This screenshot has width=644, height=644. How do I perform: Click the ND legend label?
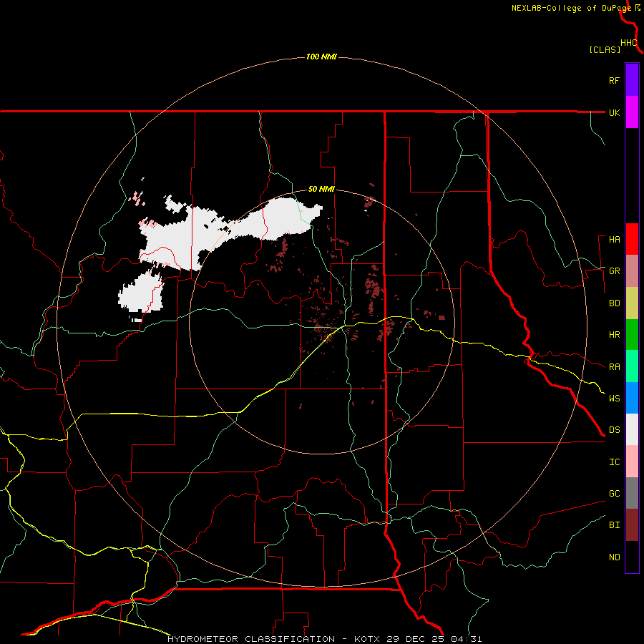[614, 557]
